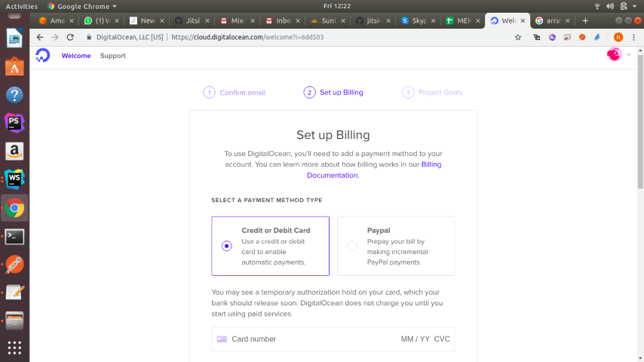The width and height of the screenshot is (644, 362).
Task: Open Amazon launcher in dock
Action: click(x=14, y=151)
